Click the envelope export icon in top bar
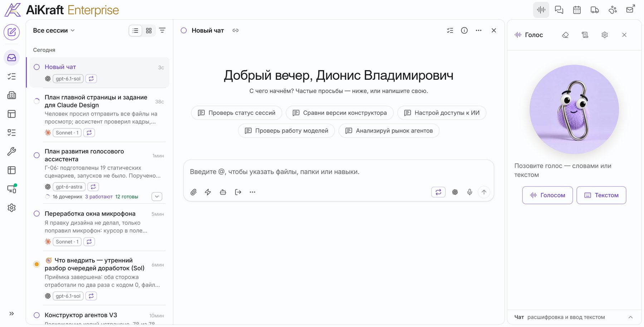644x327 pixels. click(630, 9)
